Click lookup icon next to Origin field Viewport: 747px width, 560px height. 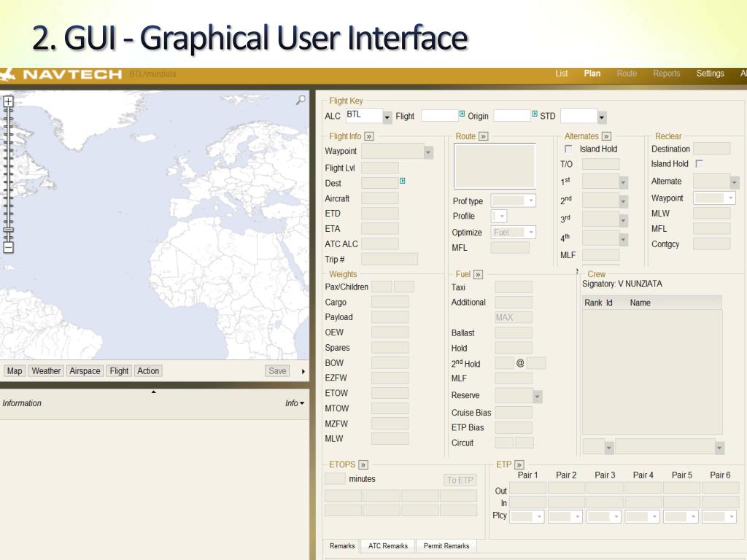tap(535, 114)
